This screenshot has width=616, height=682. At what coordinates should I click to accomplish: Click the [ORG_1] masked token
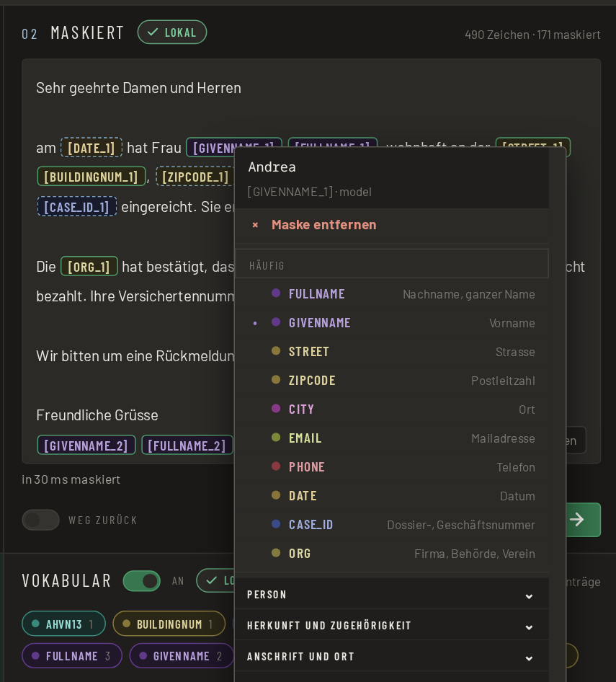(x=89, y=266)
